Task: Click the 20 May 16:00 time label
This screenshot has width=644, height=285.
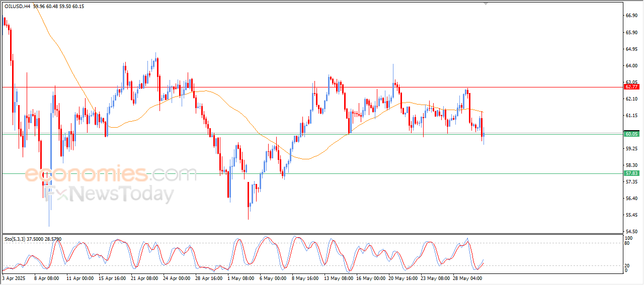Action: pyautogui.click(x=404, y=277)
